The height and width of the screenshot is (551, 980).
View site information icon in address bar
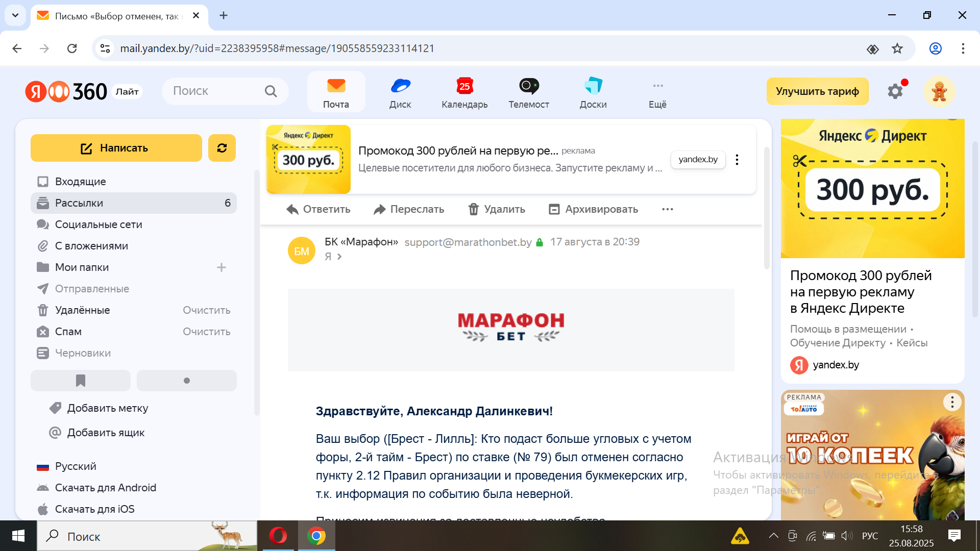pyautogui.click(x=105, y=48)
